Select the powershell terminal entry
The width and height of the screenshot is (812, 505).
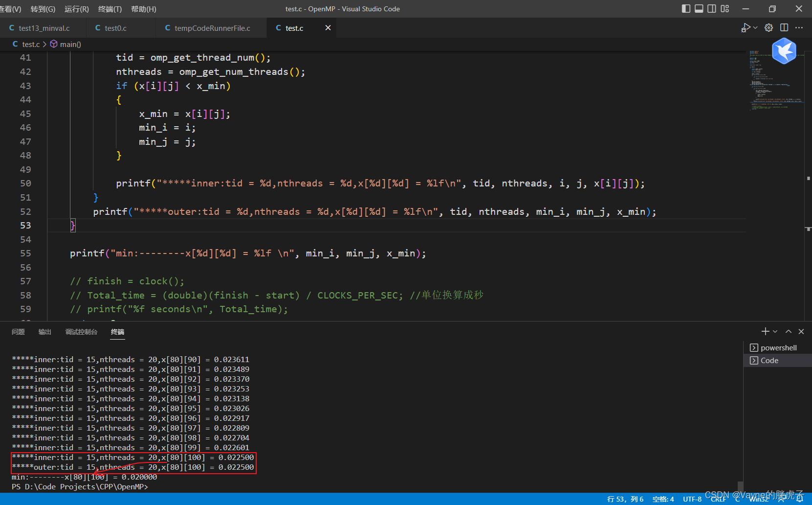coord(777,347)
